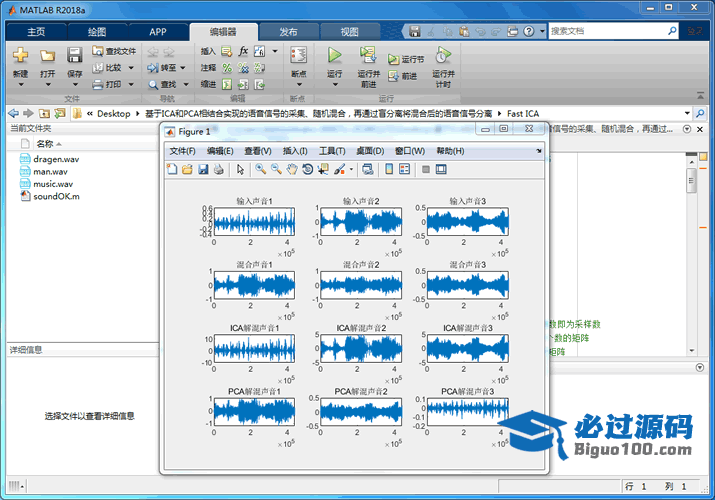Click the Breakpoints (断点) icon
This screenshot has height=500, width=715.
[x=299, y=56]
